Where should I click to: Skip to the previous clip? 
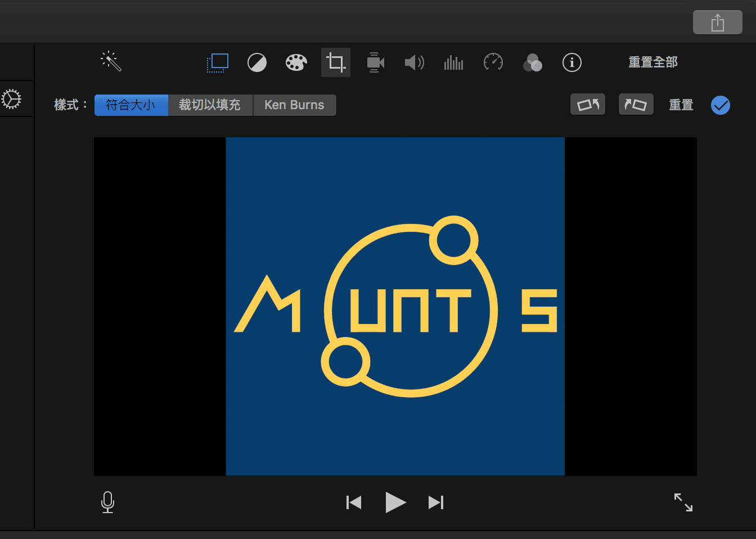[354, 502]
